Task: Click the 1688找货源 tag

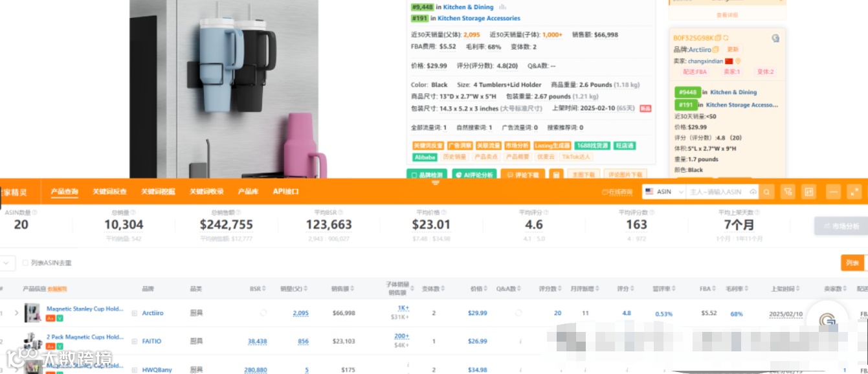Action: [592, 146]
